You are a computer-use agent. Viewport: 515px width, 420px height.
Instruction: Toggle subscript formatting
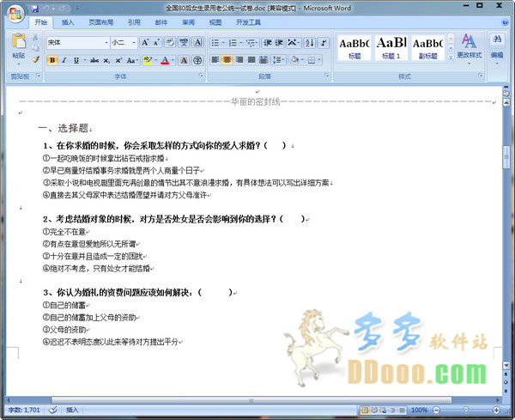point(106,60)
